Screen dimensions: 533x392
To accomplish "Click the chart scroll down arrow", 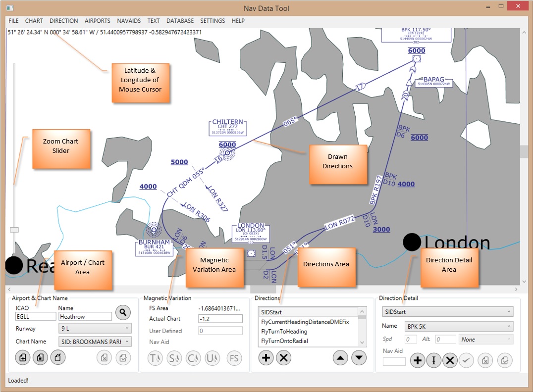I will point(524,282).
